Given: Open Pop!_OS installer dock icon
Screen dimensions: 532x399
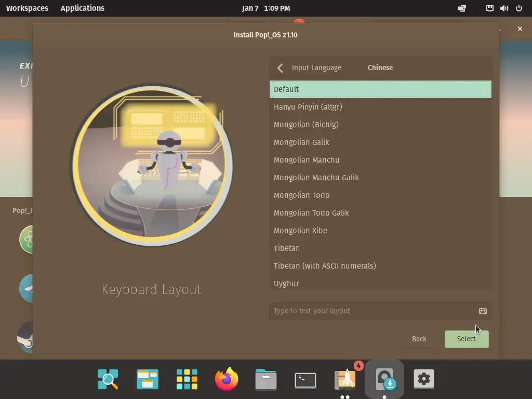Looking at the screenshot, I should (x=384, y=379).
